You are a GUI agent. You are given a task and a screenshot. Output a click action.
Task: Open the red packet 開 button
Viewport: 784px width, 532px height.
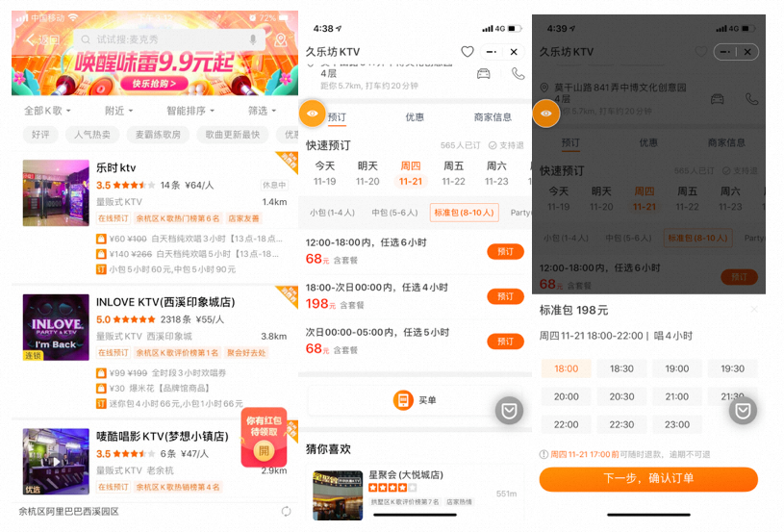coord(264,451)
